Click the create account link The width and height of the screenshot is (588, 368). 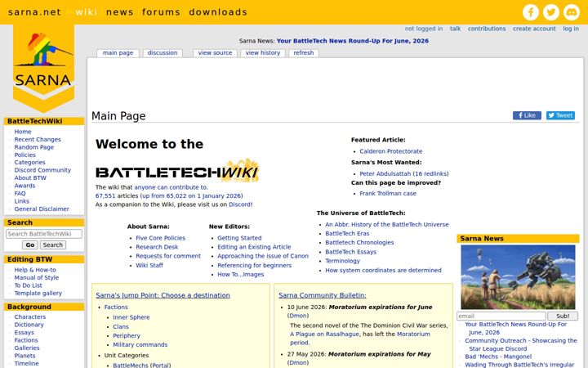(534, 29)
